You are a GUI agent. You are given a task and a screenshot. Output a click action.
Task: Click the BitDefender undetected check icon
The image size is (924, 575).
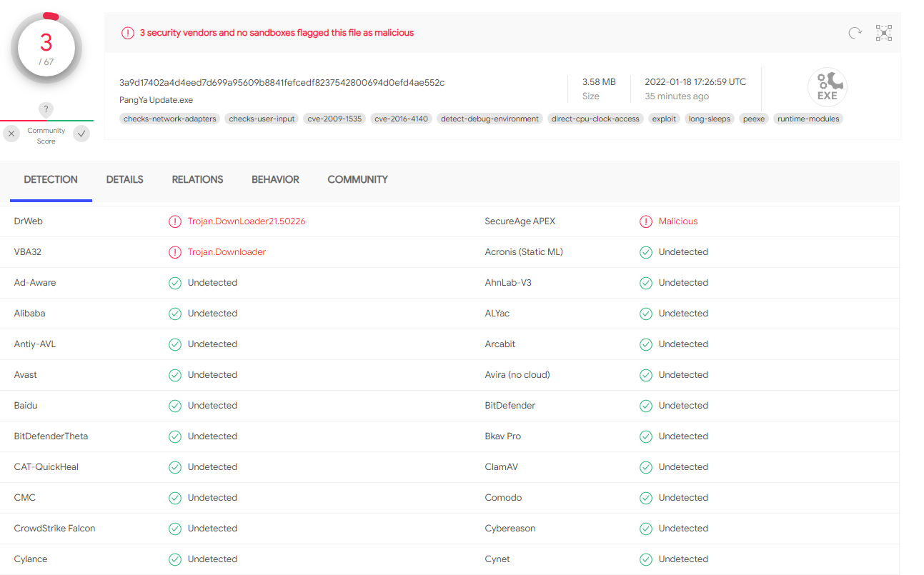[x=646, y=406]
